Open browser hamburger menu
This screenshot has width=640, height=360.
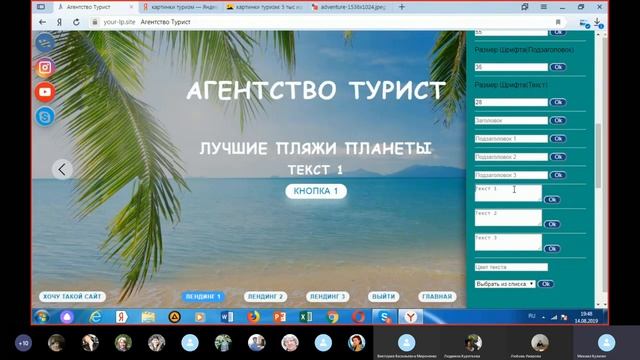pyautogui.click(x=544, y=7)
